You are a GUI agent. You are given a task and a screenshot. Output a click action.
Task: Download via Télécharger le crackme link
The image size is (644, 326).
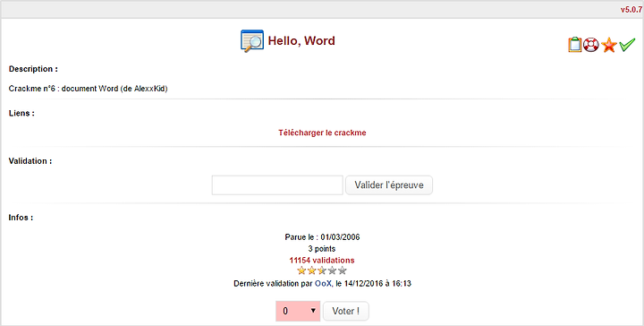pos(322,133)
